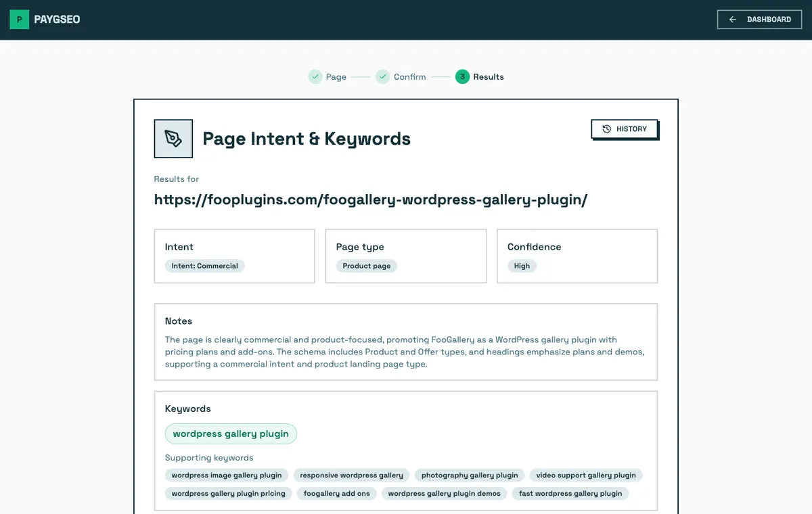Click the notes paragraph about FooGallery
The width and height of the screenshot is (812, 514).
click(x=405, y=352)
